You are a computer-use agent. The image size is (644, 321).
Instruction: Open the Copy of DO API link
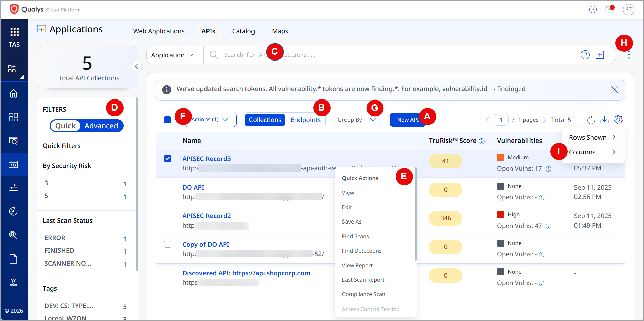pyautogui.click(x=205, y=244)
